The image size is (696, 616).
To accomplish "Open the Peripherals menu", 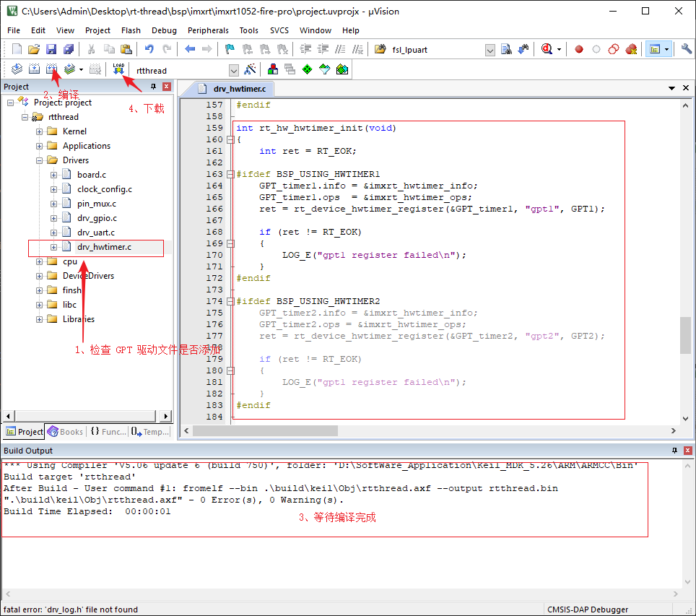I will click(x=208, y=30).
